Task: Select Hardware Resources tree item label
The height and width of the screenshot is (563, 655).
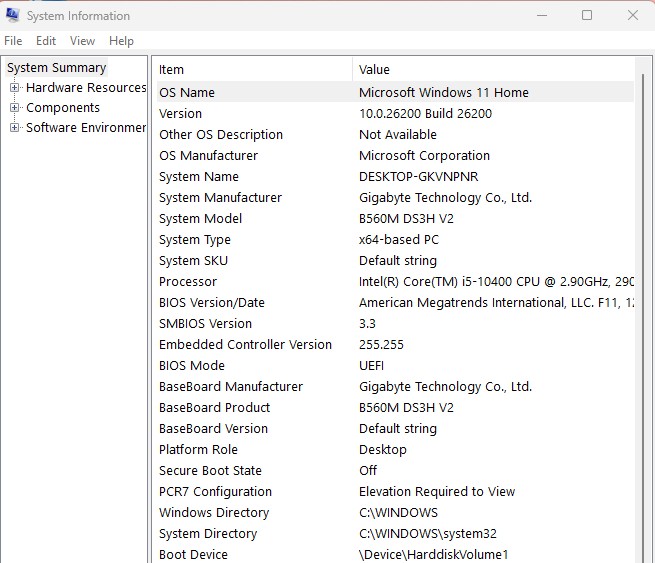Action: point(86,88)
